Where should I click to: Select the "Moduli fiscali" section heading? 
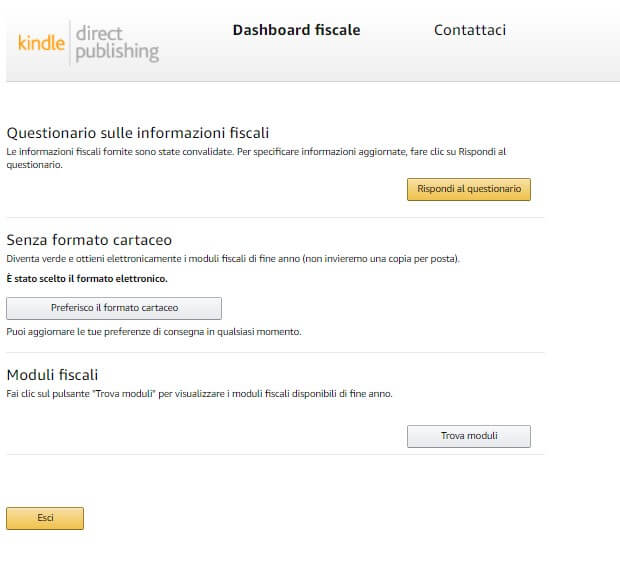pos(52,375)
